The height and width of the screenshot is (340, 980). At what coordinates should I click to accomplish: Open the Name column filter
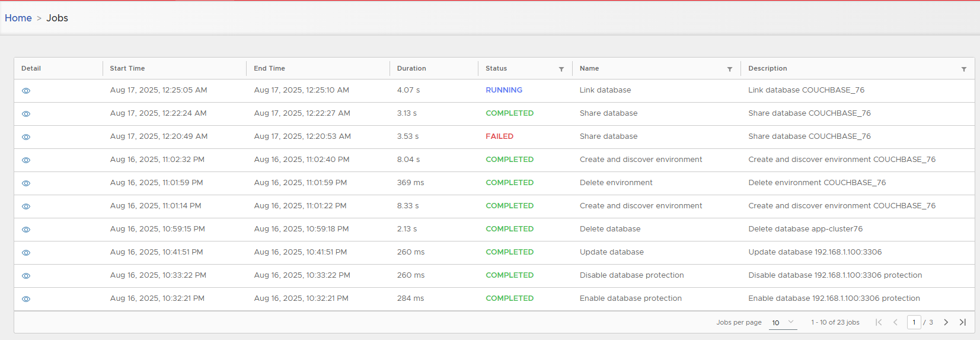729,69
